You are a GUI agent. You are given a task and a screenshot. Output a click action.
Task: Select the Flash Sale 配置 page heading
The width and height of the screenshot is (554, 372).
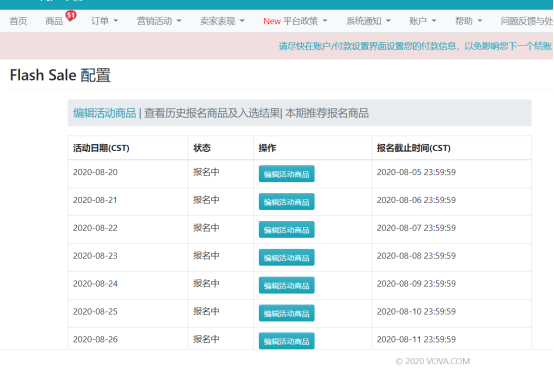(60, 75)
